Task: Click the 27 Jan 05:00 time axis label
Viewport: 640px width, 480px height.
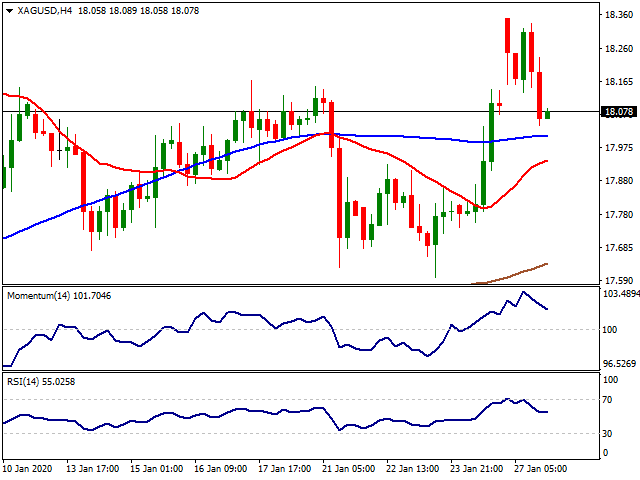Action: [x=540, y=469]
